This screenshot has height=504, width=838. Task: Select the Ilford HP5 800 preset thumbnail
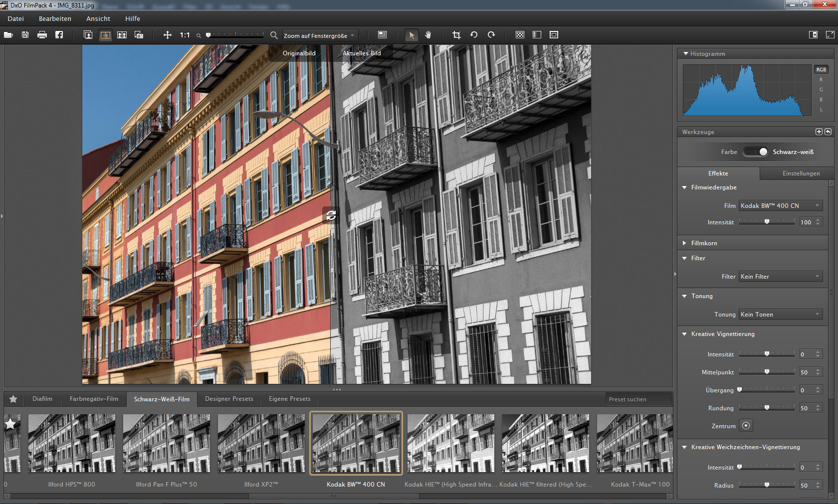click(x=71, y=443)
